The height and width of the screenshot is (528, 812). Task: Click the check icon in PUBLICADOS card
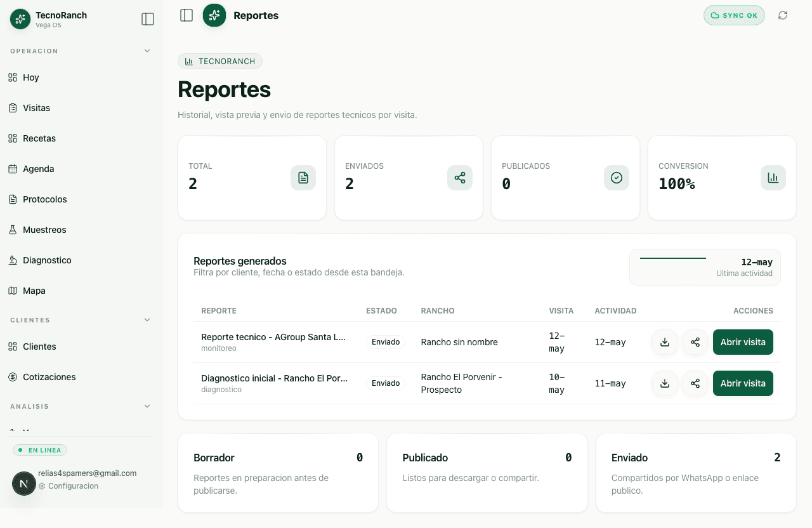click(617, 178)
